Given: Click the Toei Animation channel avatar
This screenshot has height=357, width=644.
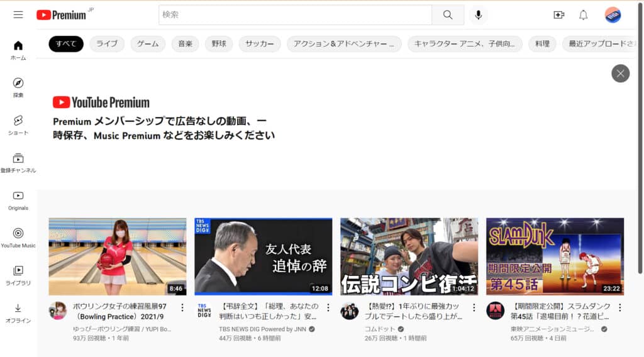Looking at the screenshot, I should pos(496,310).
